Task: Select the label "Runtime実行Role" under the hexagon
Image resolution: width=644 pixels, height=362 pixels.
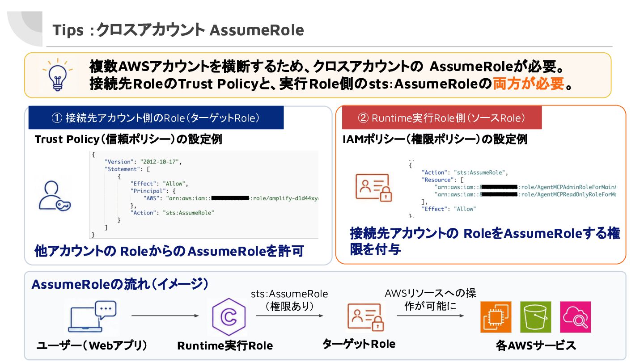Action: (x=225, y=346)
